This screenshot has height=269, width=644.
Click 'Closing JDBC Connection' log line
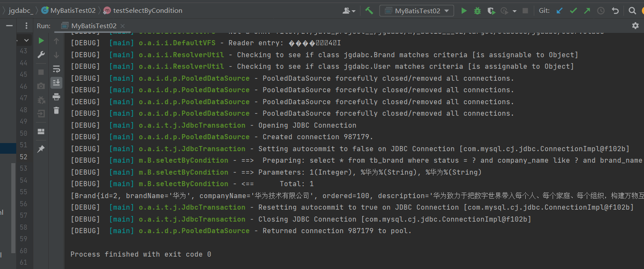click(x=301, y=219)
